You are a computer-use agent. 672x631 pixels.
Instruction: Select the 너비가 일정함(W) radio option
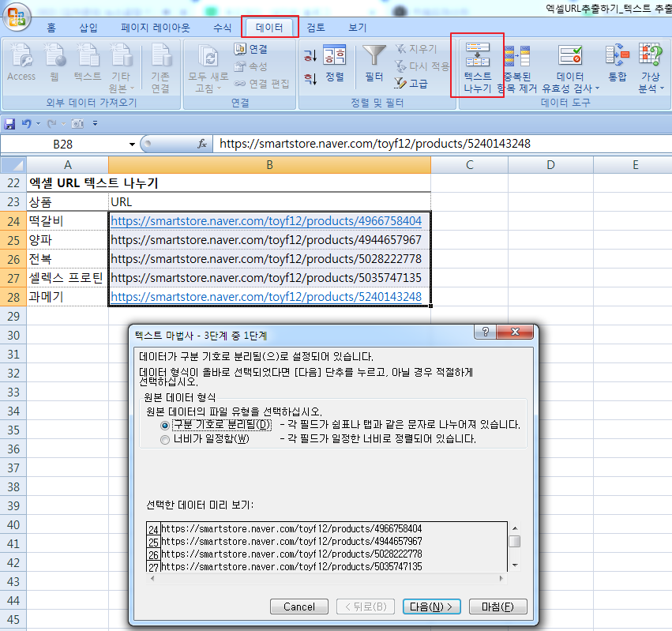(x=165, y=440)
